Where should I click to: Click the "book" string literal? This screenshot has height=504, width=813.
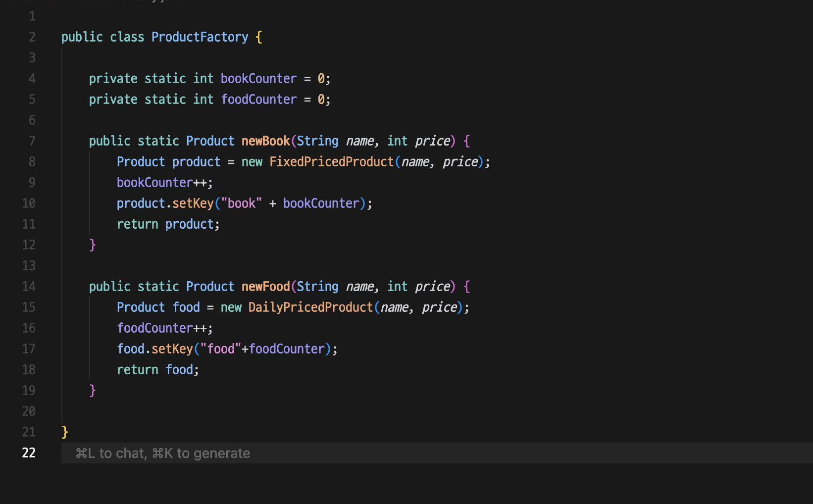pyautogui.click(x=242, y=203)
